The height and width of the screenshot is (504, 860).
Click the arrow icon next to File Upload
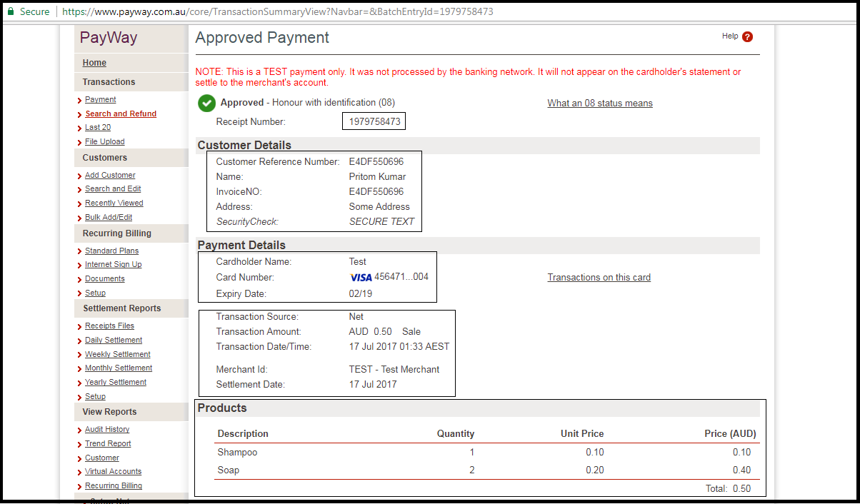(79, 141)
